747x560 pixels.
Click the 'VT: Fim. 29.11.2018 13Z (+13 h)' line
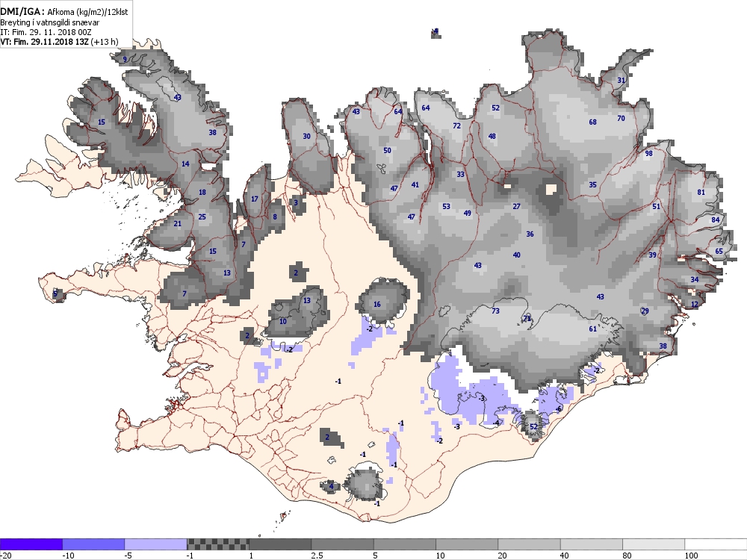click(x=59, y=41)
